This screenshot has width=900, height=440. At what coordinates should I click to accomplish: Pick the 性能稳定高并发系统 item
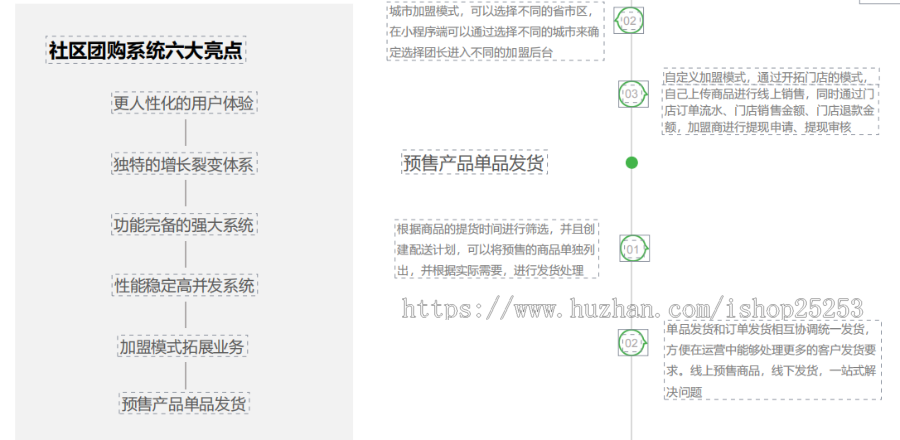[x=184, y=285]
